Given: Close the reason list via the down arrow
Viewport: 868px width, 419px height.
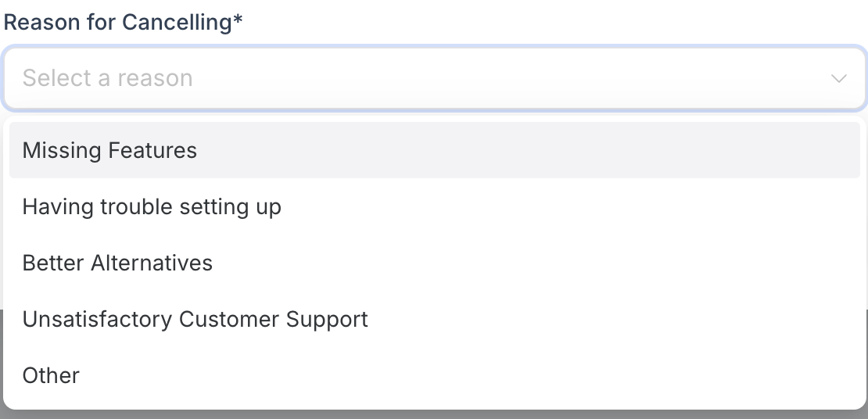Looking at the screenshot, I should click(838, 78).
